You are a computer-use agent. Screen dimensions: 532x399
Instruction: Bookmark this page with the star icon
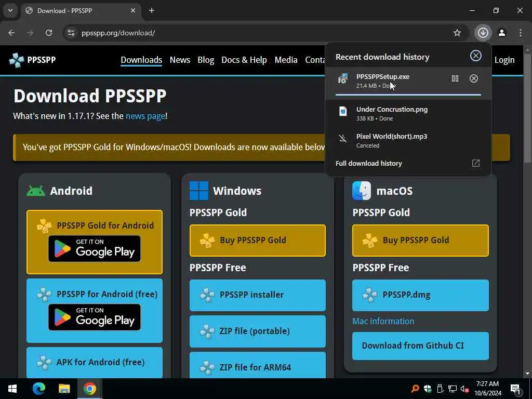(457, 33)
